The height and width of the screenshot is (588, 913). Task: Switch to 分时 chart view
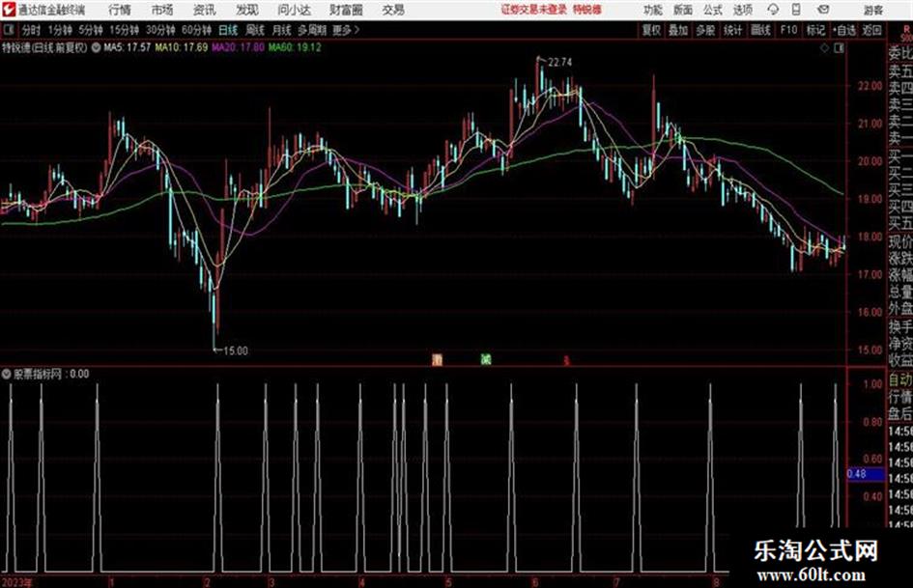coord(32,30)
